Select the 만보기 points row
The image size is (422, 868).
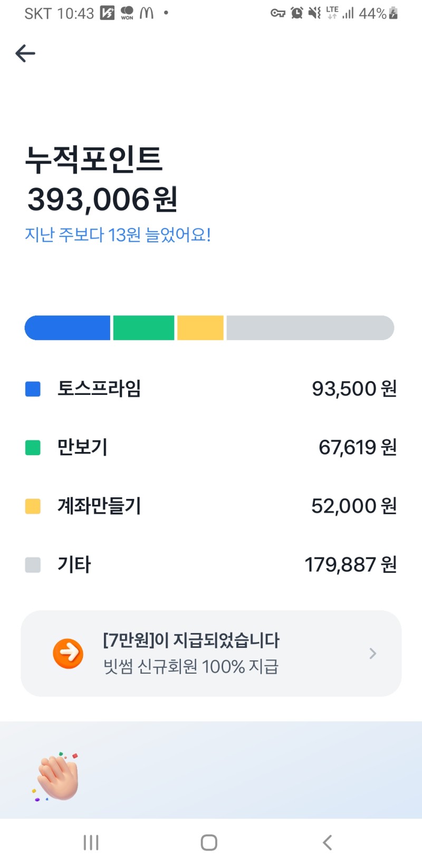[211, 448]
